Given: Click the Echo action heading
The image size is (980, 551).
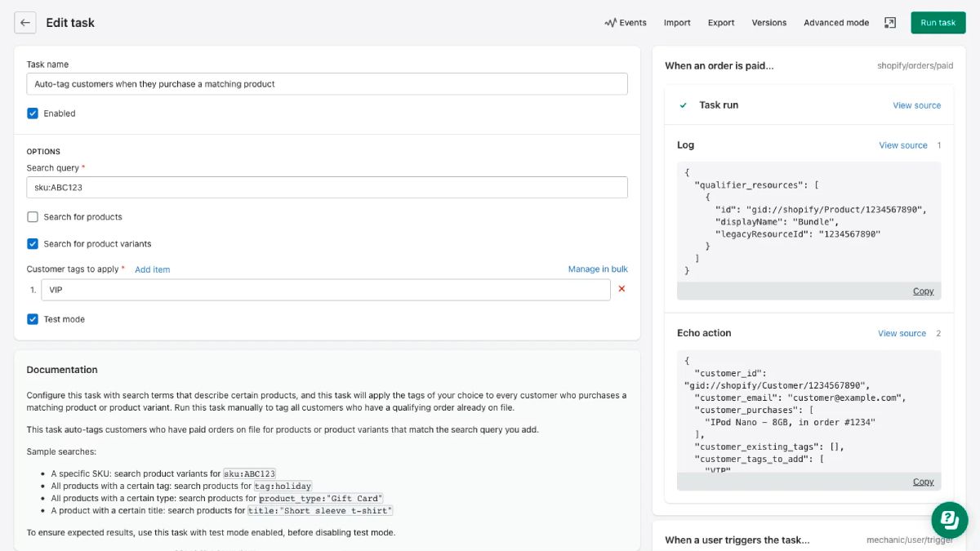Looking at the screenshot, I should click(704, 333).
